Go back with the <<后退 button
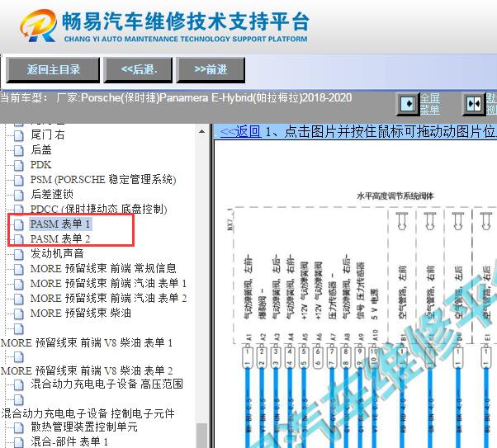497x448 pixels. [139, 69]
